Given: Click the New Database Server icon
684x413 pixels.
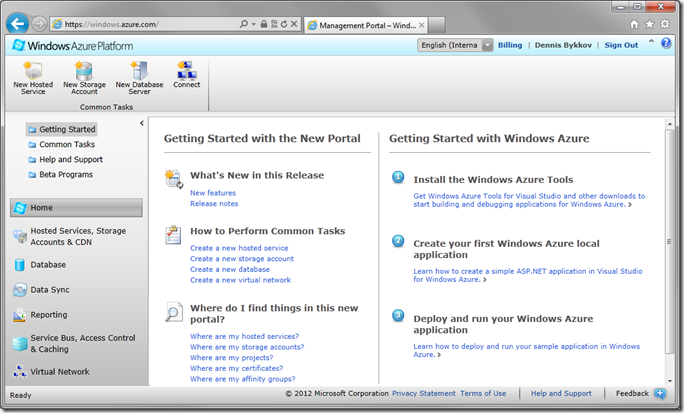Looking at the screenshot, I should [139, 70].
